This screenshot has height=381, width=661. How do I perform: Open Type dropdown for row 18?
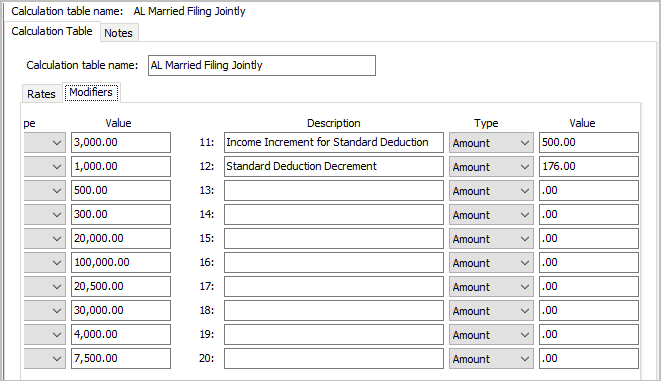click(x=491, y=311)
